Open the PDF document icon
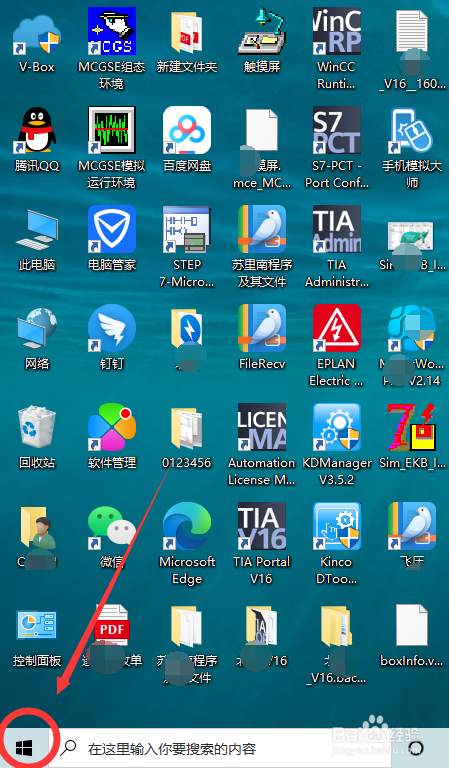 pyautogui.click(x=112, y=626)
